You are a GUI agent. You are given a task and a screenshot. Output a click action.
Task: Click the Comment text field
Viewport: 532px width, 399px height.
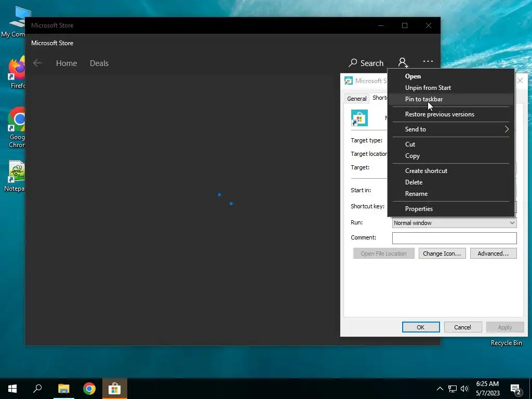point(454,238)
